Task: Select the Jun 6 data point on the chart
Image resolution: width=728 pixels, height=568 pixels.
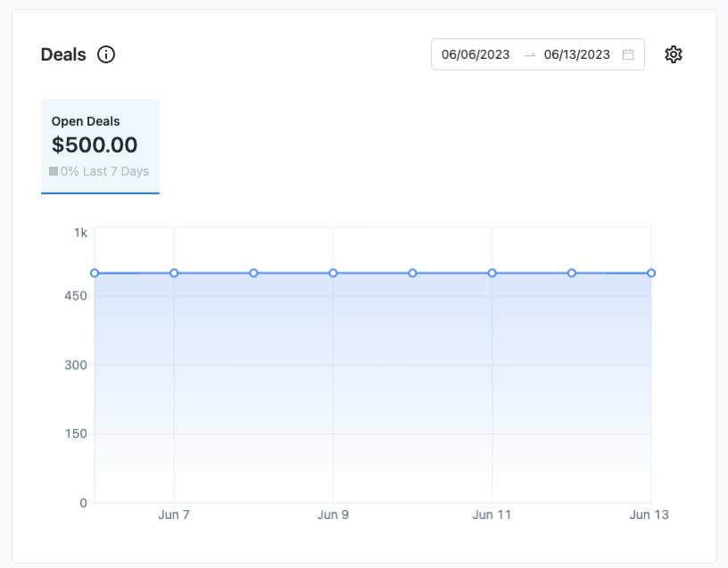Action: 95,273
